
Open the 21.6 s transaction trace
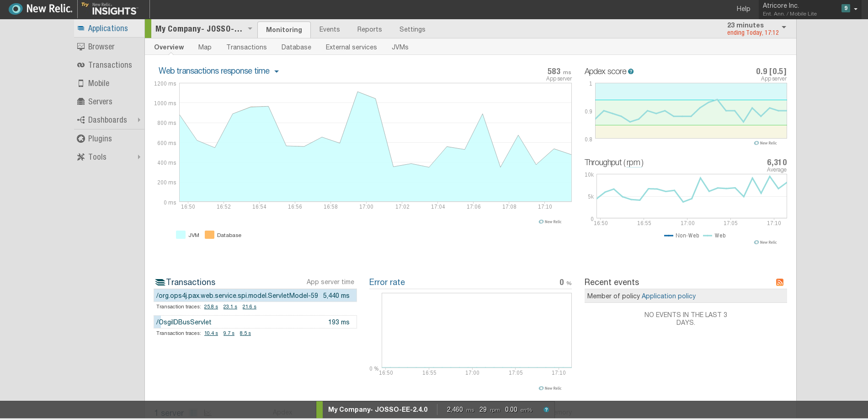coord(249,307)
